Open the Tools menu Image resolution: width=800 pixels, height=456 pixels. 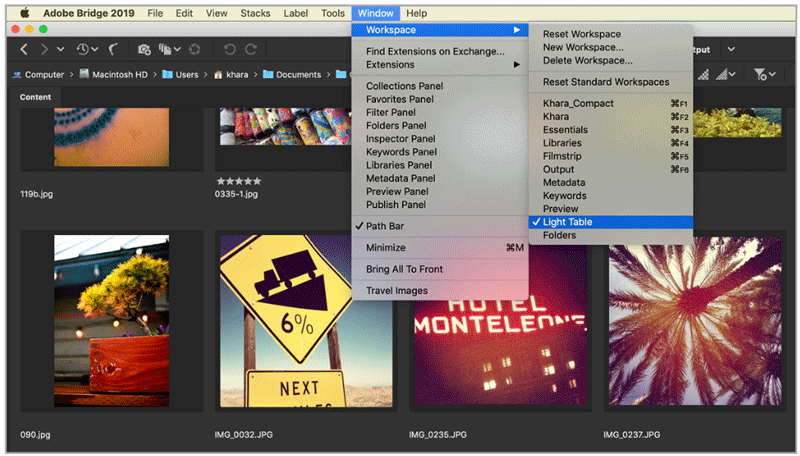tap(333, 13)
